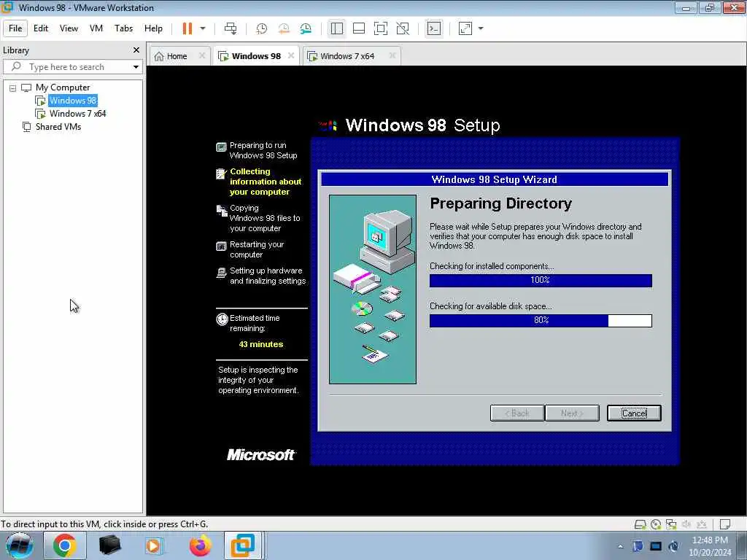Click the tray icon left of the clock
The width and height of the screenshot is (747, 560).
[x=673, y=546]
